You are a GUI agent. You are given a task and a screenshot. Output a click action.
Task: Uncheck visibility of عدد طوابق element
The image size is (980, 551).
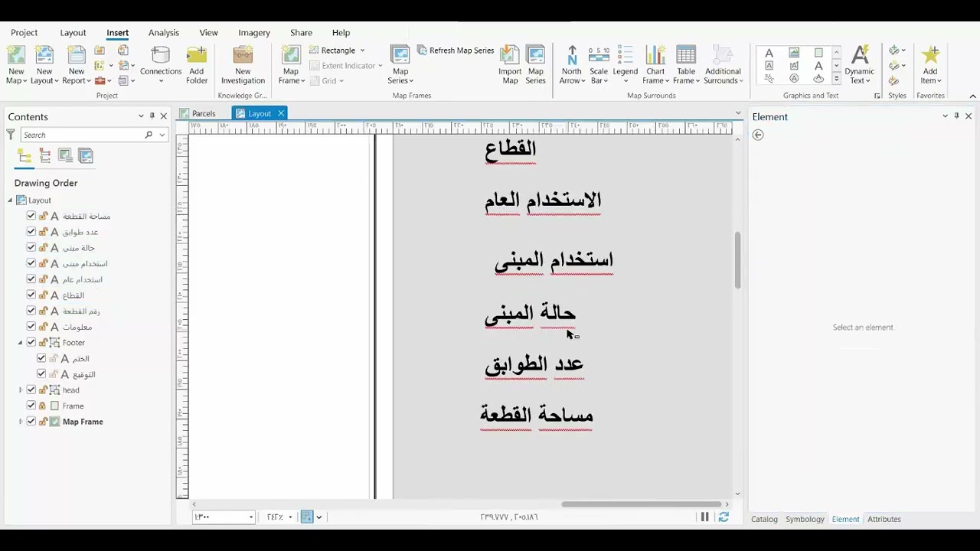pos(31,231)
